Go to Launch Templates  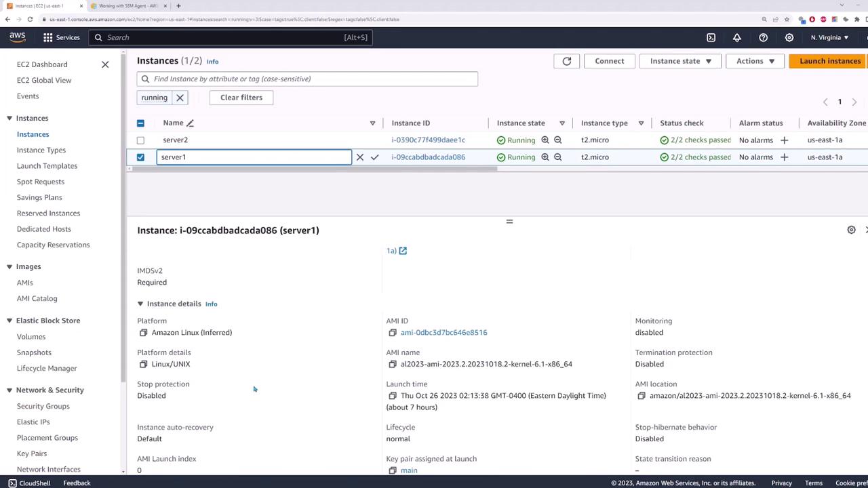[47, 166]
